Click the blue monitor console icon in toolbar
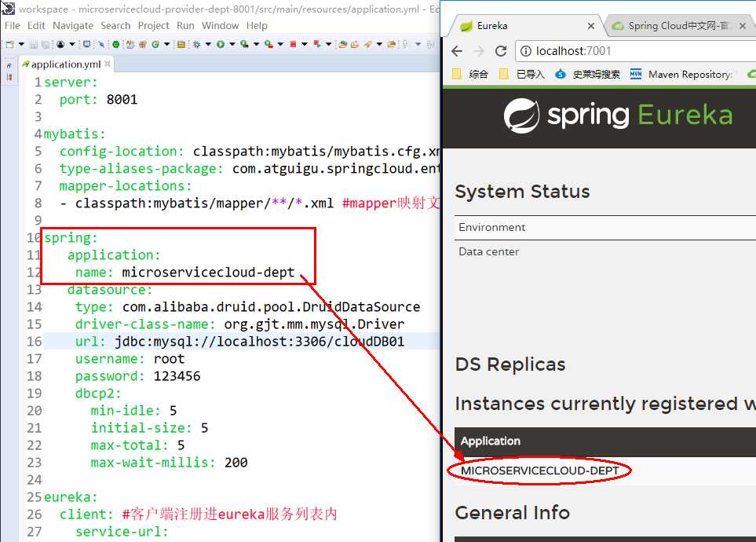The image size is (756, 542). (87, 45)
